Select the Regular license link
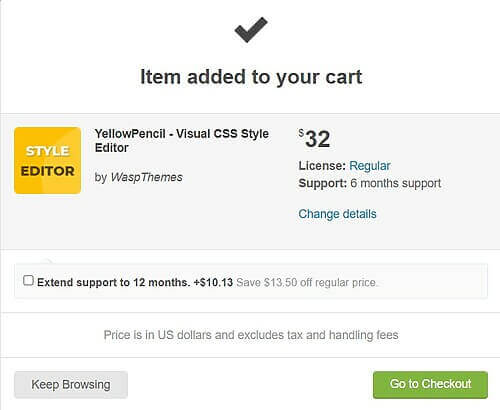Screen dimensions: 500x410 pyautogui.click(x=370, y=166)
